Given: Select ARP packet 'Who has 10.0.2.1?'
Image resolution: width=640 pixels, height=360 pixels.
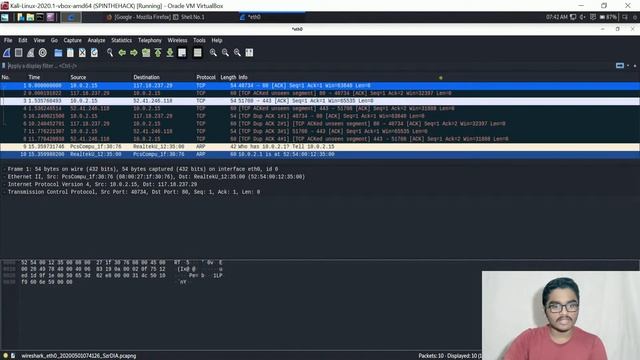Looking at the screenshot, I should [x=320, y=147].
